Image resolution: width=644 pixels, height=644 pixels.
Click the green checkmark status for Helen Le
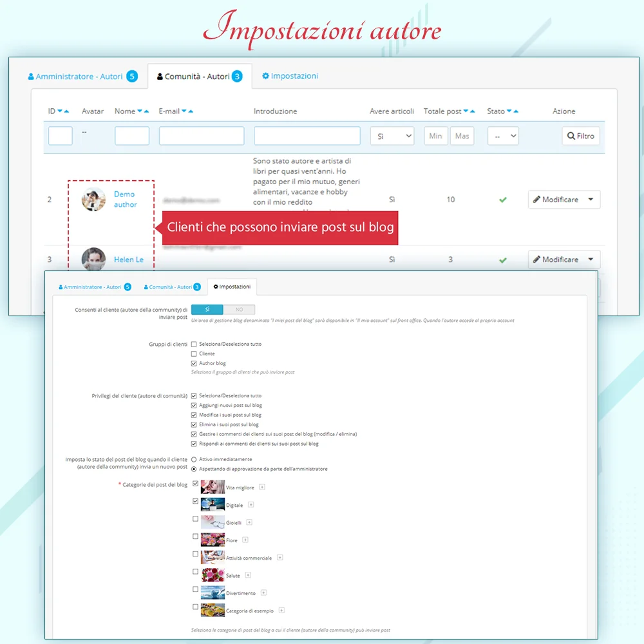[503, 260]
